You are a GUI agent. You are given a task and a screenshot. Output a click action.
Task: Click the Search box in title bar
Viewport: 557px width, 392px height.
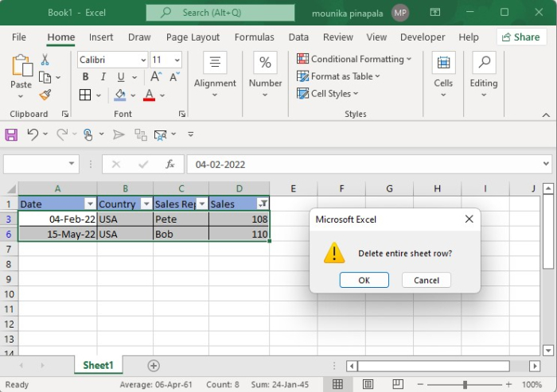(220, 13)
